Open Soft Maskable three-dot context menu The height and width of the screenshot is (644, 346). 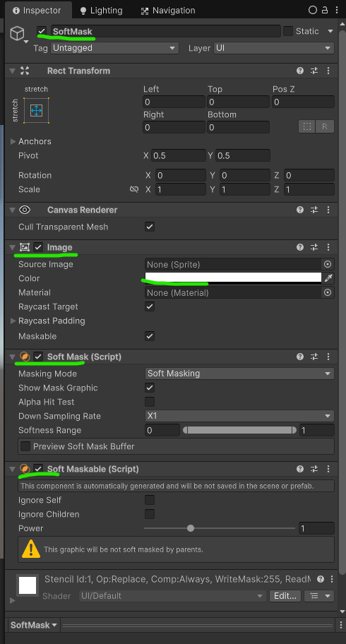[328, 469]
